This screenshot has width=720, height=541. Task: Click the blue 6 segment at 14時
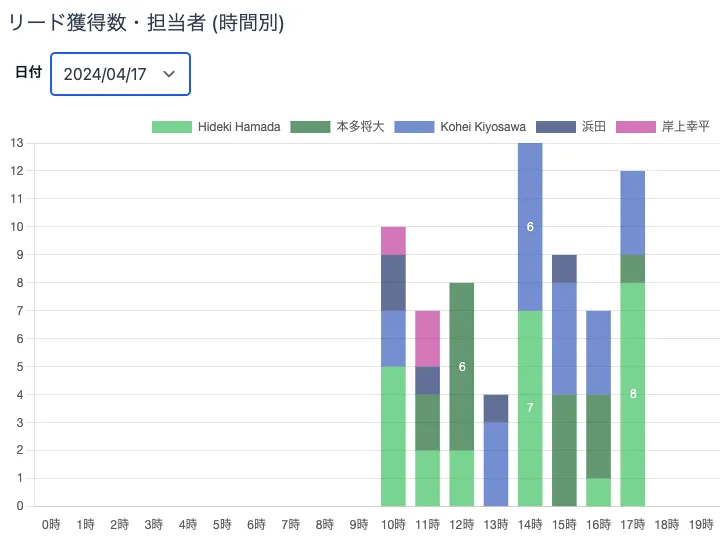530,227
